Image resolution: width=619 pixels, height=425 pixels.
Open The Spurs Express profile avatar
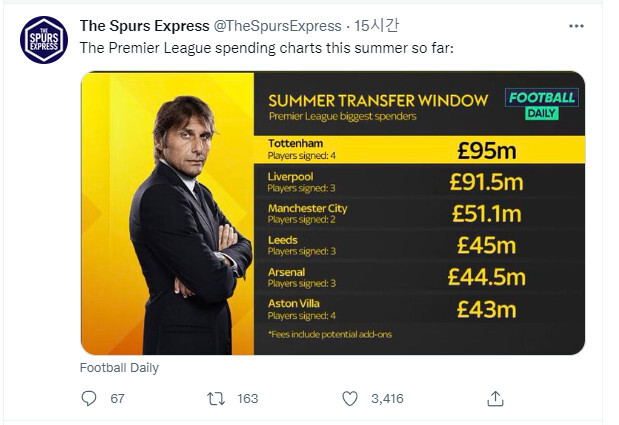click(x=45, y=40)
